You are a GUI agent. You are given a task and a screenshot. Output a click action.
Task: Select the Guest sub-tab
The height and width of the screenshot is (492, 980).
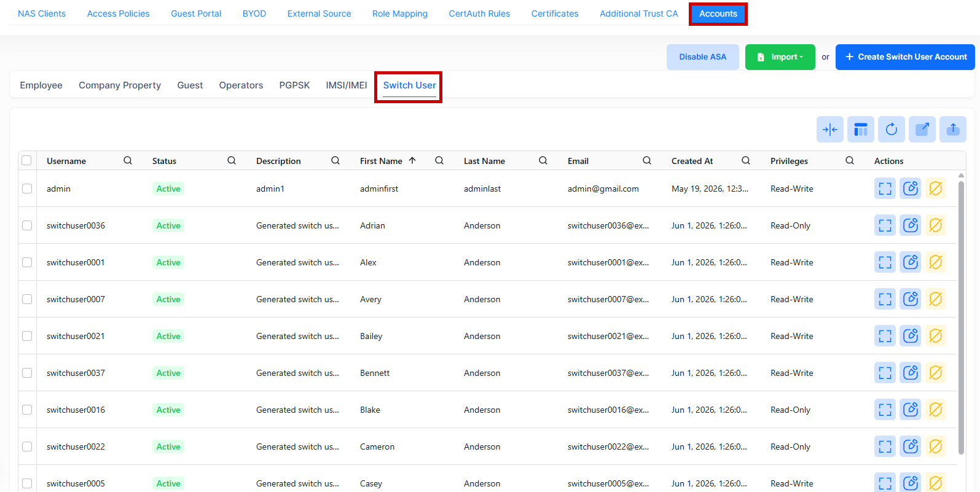190,85
